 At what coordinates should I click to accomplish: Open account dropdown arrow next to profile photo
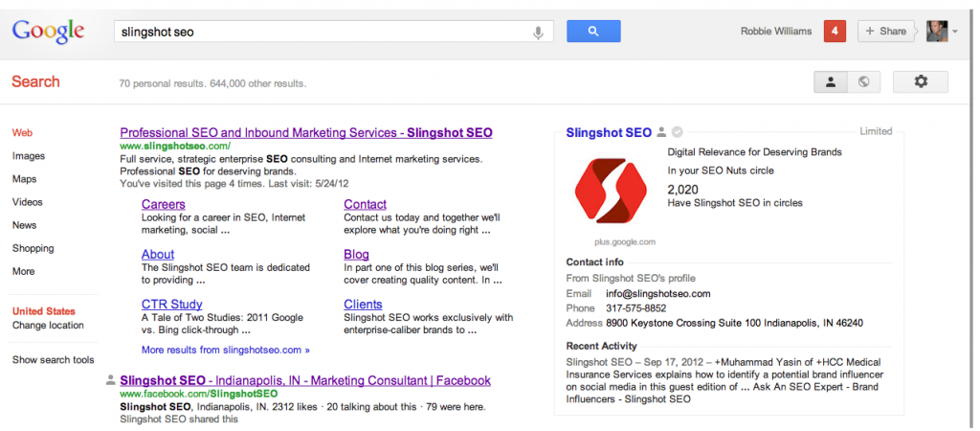954,32
